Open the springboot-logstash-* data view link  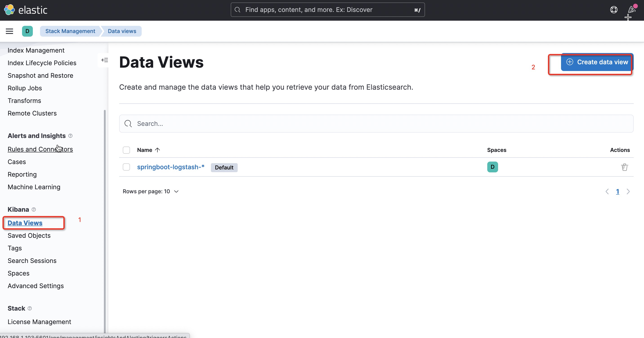click(170, 167)
